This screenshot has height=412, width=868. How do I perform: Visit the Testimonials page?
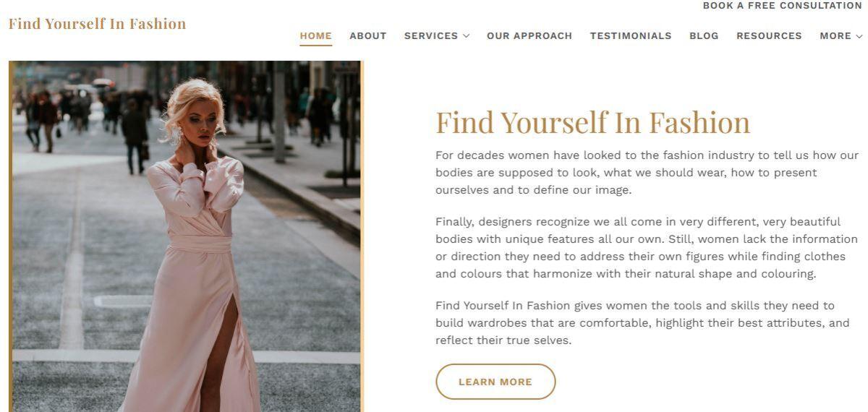click(631, 35)
